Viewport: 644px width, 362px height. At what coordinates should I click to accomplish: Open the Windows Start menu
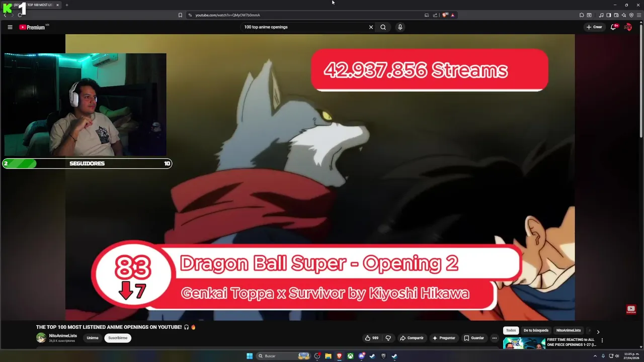click(x=250, y=356)
